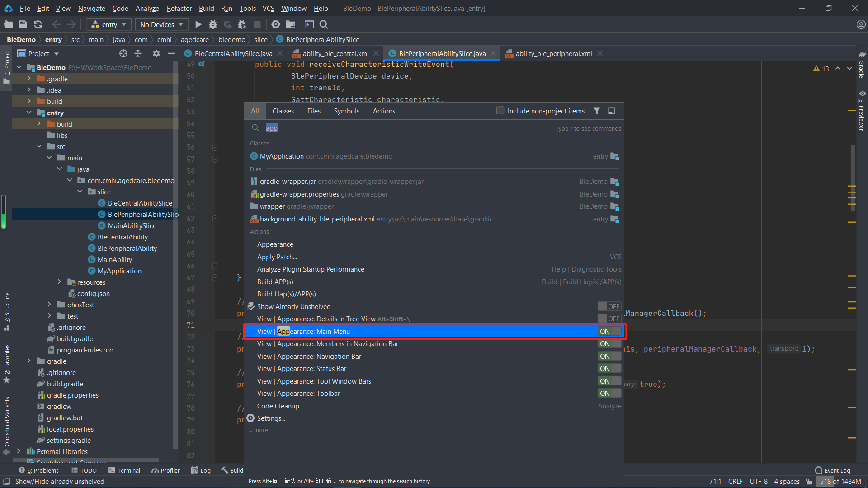Image resolution: width=868 pixels, height=488 pixels.
Task: Click the UTF-8 encoding in status bar
Action: click(x=759, y=482)
